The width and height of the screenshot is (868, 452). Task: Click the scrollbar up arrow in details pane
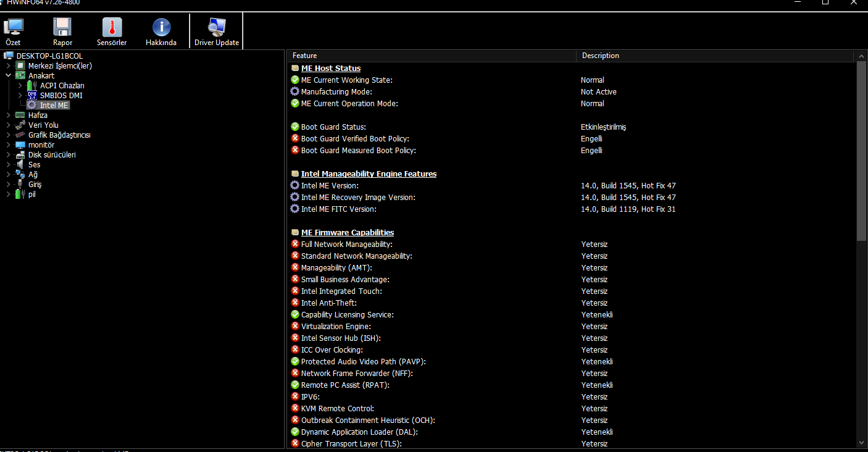click(x=862, y=56)
